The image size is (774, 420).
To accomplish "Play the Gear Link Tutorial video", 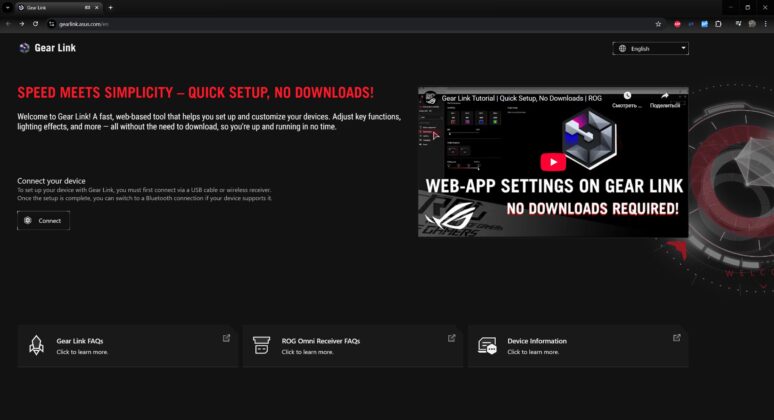I will point(553,162).
